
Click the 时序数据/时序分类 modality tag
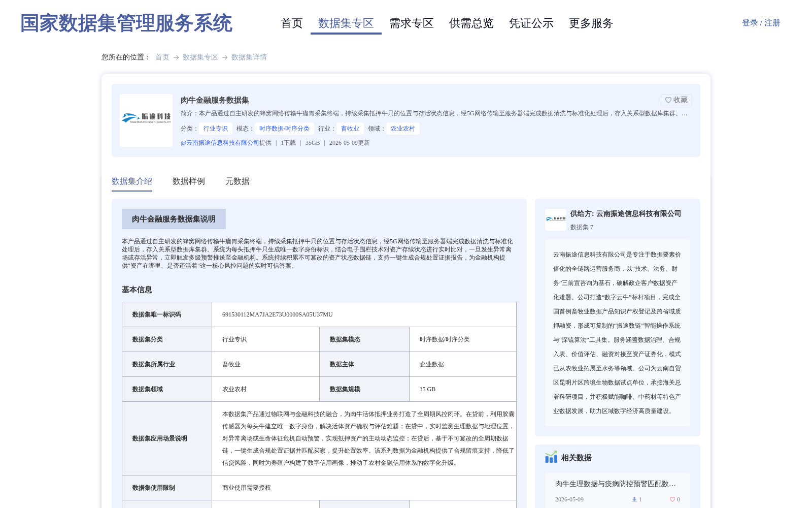(x=284, y=129)
